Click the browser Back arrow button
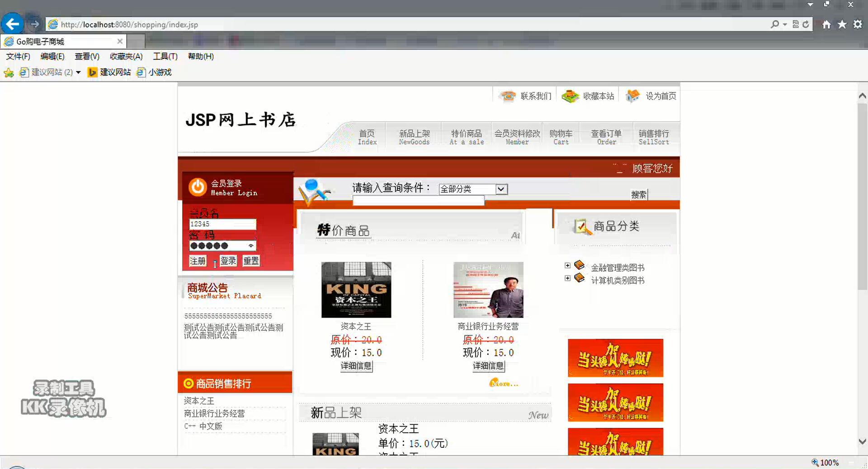 (x=12, y=24)
